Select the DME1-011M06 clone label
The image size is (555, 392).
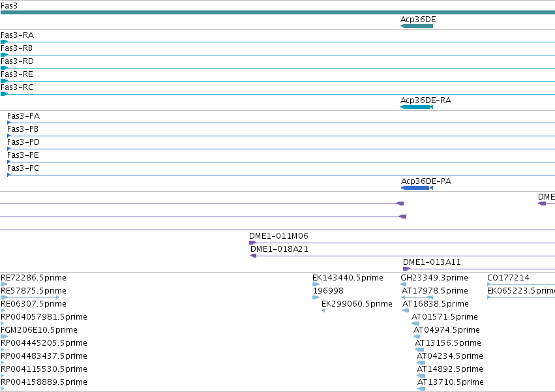(278, 236)
